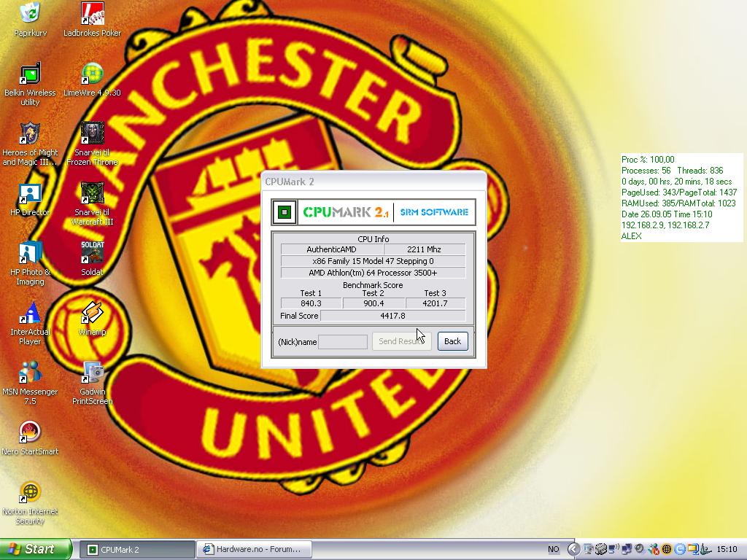Open the wireless network tray icon
Screen dimensions: 747x560
click(x=614, y=549)
